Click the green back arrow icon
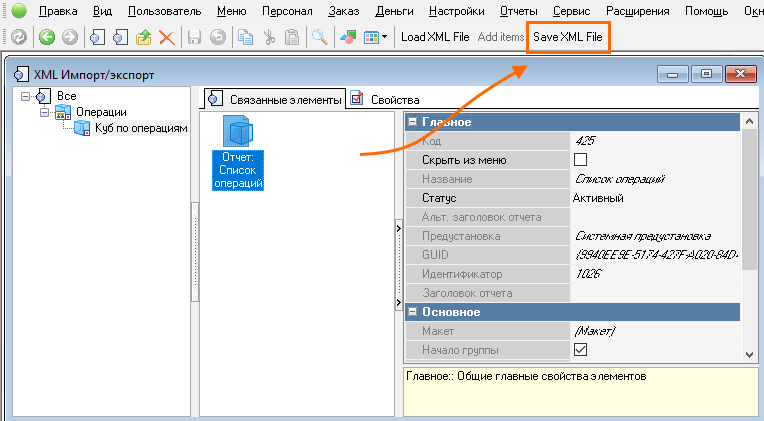 [x=46, y=37]
